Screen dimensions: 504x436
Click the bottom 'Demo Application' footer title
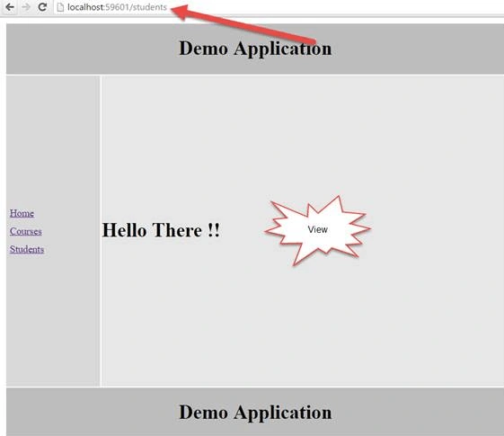coord(255,413)
